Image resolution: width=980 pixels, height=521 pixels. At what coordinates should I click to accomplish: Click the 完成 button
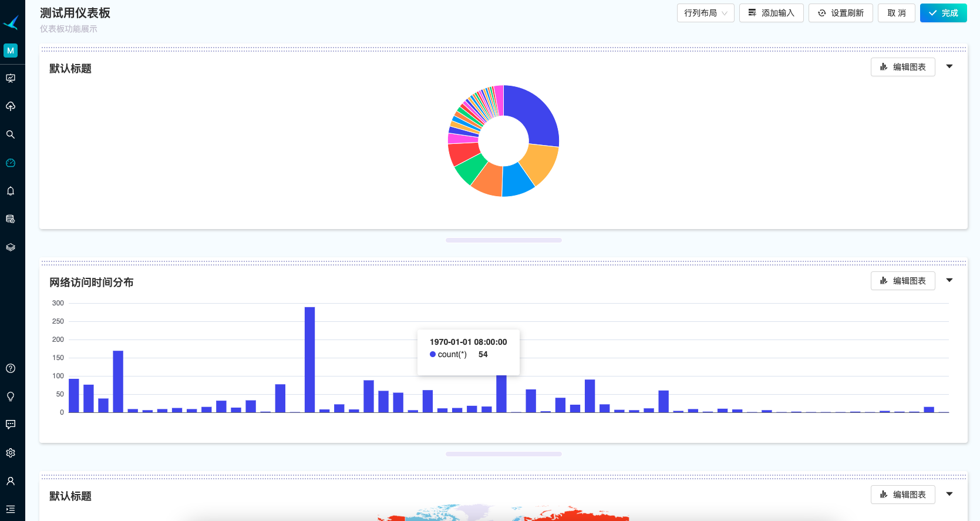pyautogui.click(x=943, y=13)
